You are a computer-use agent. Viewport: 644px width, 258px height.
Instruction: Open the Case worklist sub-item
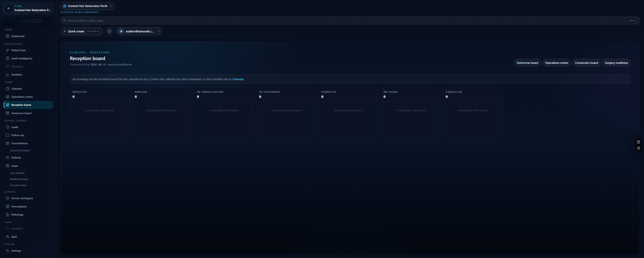(x=17, y=173)
